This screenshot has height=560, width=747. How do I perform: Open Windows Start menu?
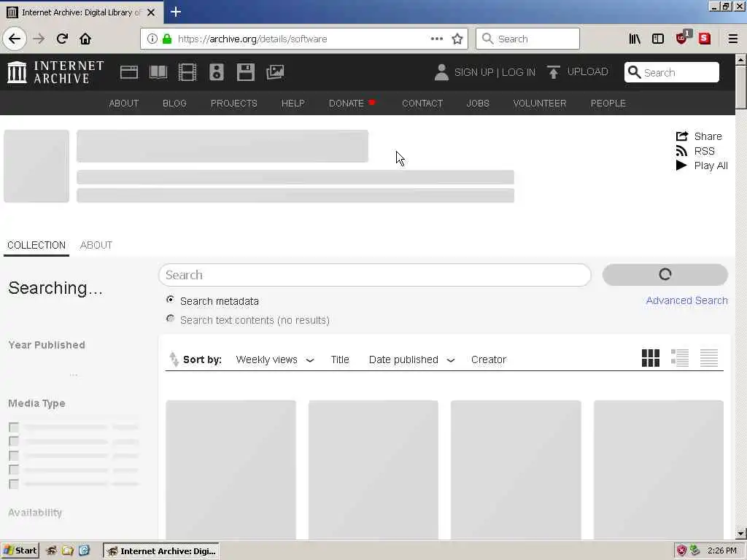click(x=20, y=551)
